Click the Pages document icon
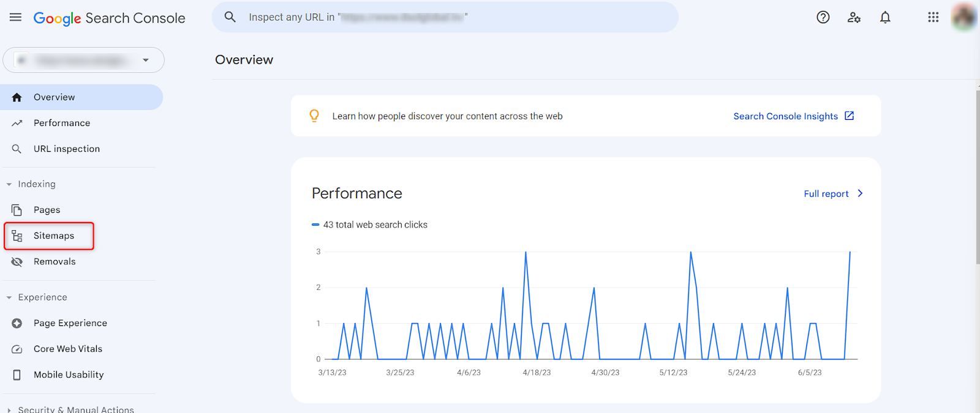980x413 pixels. [17, 210]
